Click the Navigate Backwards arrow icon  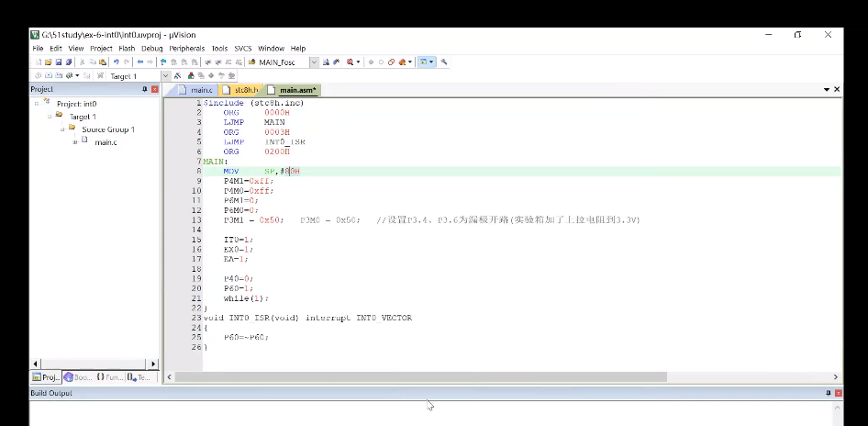139,62
